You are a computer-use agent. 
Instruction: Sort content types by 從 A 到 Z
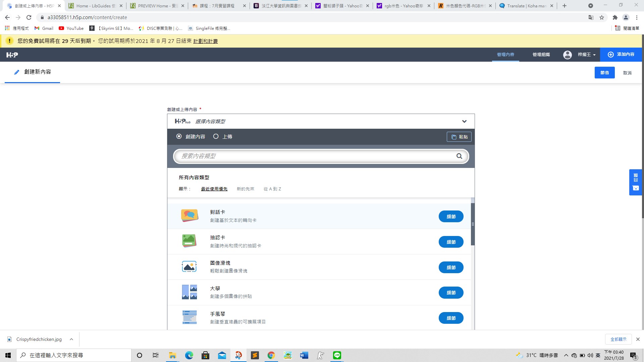pos(272,189)
